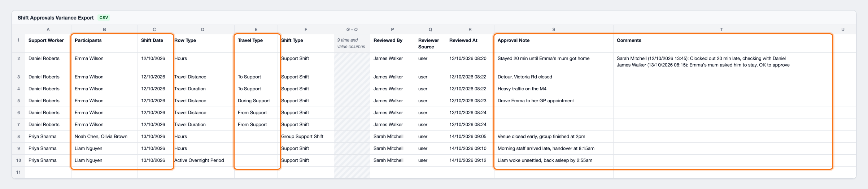Select column B header

point(104,30)
